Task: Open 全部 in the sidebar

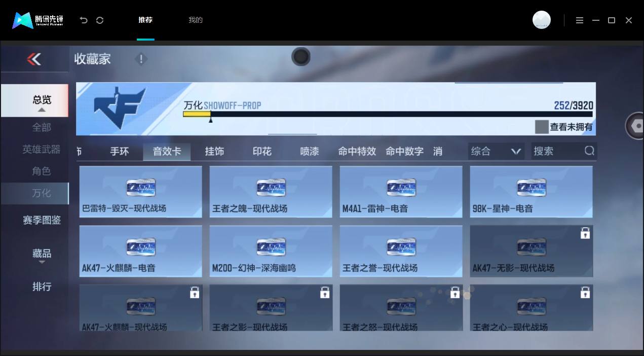Action: (42, 127)
